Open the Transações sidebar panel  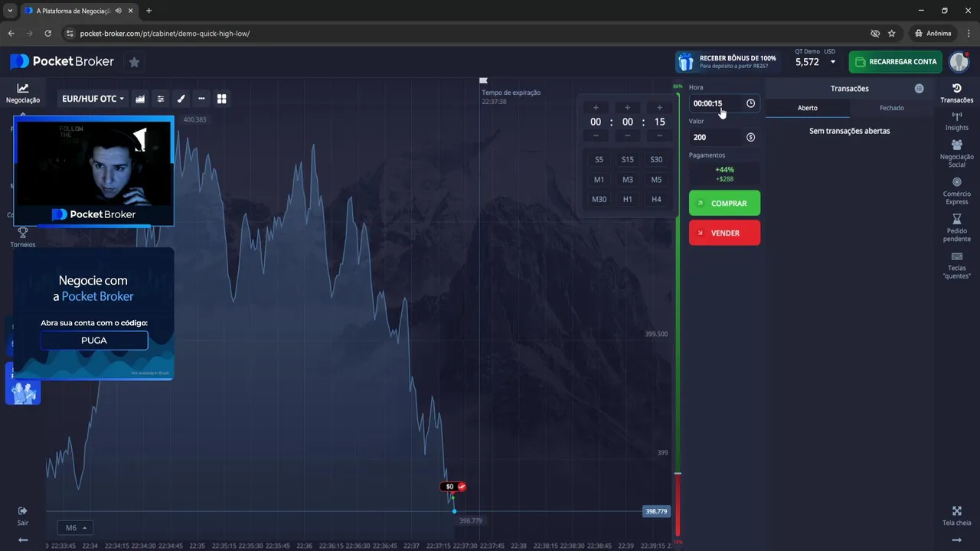coord(956,93)
